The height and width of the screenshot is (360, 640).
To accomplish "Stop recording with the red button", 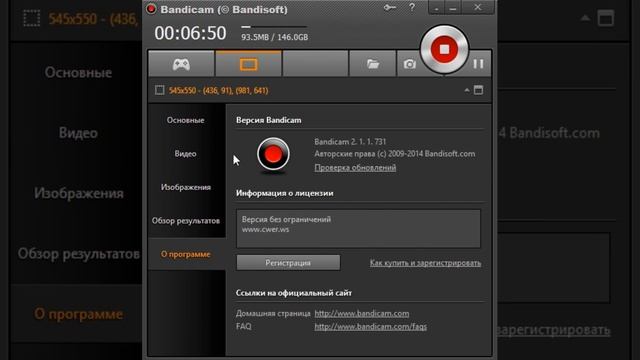I will (x=444, y=49).
